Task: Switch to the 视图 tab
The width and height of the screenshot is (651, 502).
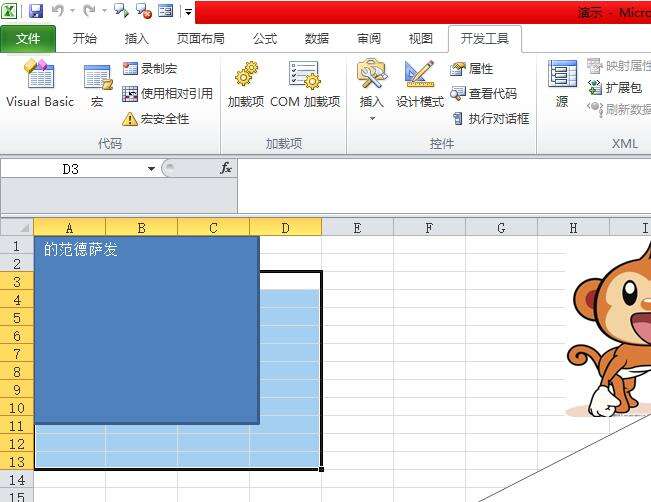Action: [421, 39]
